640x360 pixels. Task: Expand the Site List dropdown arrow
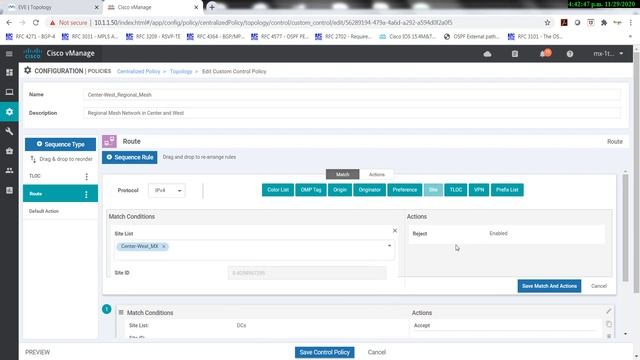389,246
